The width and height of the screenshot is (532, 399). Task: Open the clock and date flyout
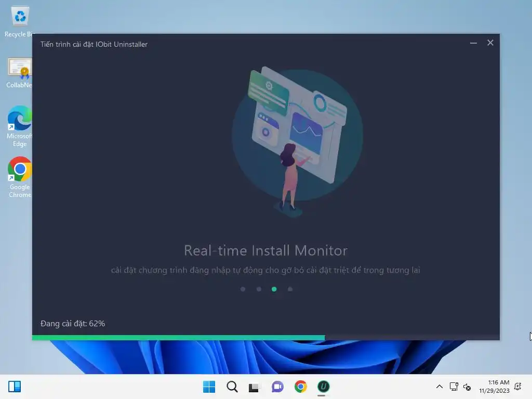pyautogui.click(x=495, y=387)
